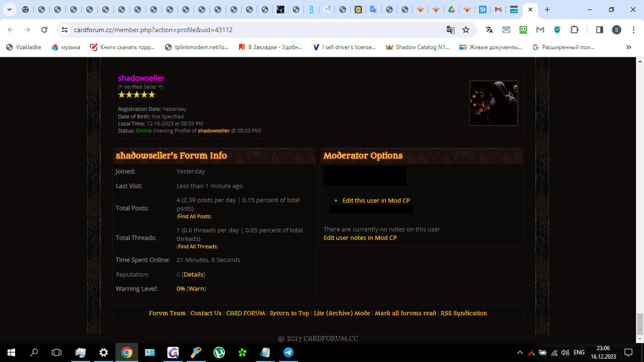The width and height of the screenshot is (644, 362).
Task: Open the network icon in system tray
Action: pos(554,352)
